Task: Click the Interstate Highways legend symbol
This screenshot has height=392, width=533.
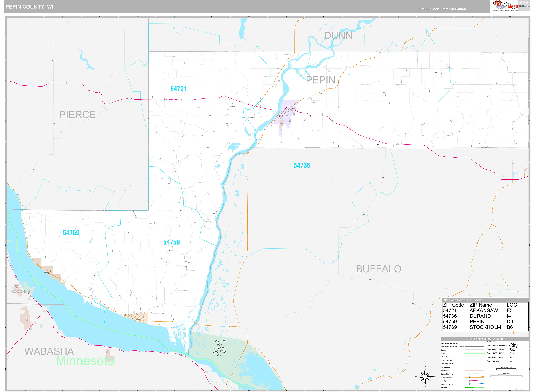Action: [475, 384]
